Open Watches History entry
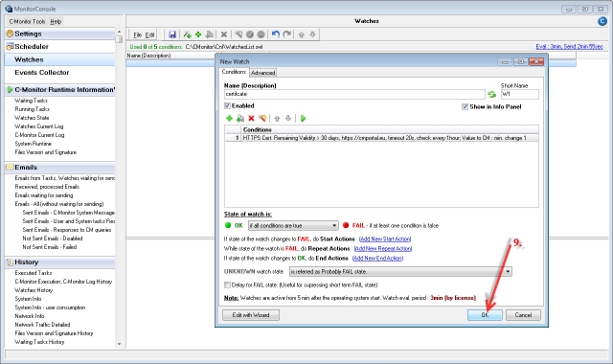613x364 pixels. coord(34,290)
